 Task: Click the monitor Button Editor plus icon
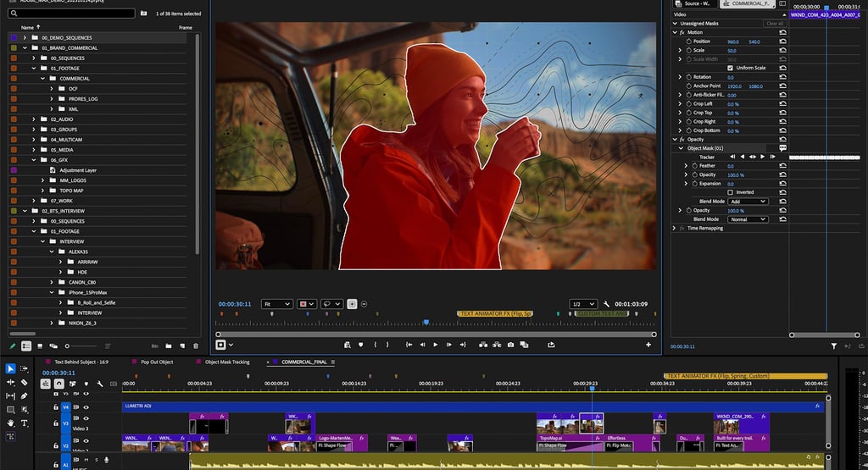tap(648, 345)
